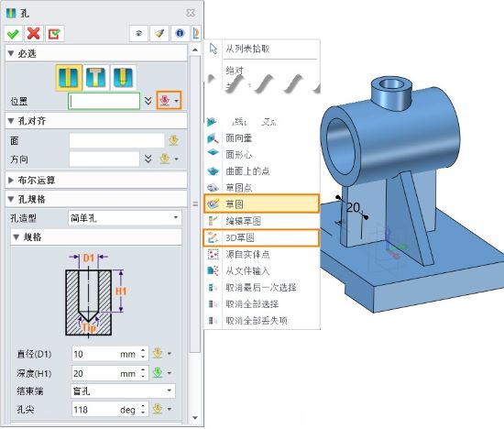Image resolution: width=504 pixels, height=429 pixels.
Task: Open dropdown arrow next to 直径(D1) pick icon
Action: [170, 354]
